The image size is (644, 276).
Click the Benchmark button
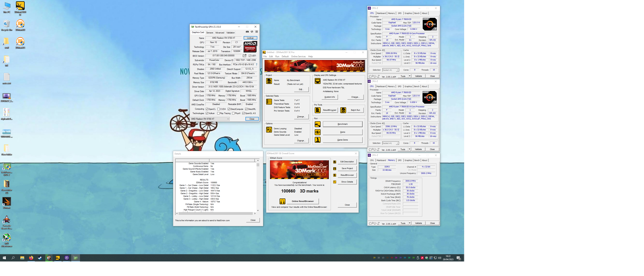(342, 124)
